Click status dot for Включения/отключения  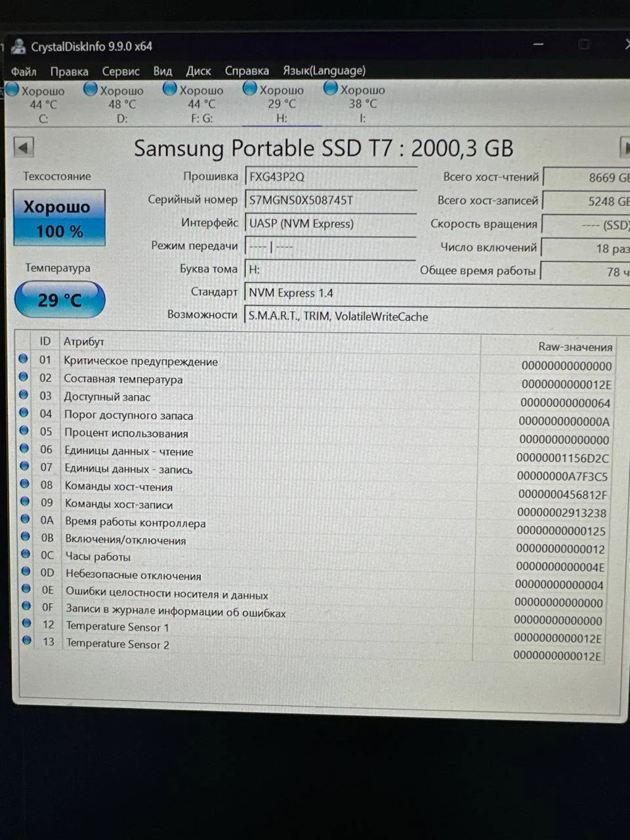(x=26, y=536)
